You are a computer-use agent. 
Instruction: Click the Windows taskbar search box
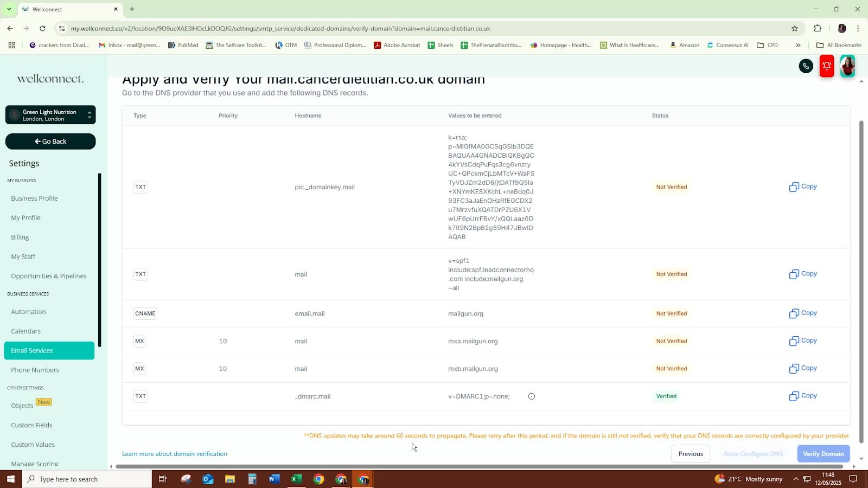[87, 479]
